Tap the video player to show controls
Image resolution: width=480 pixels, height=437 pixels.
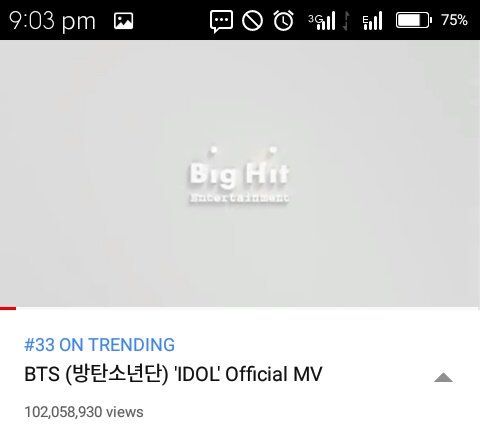240,173
